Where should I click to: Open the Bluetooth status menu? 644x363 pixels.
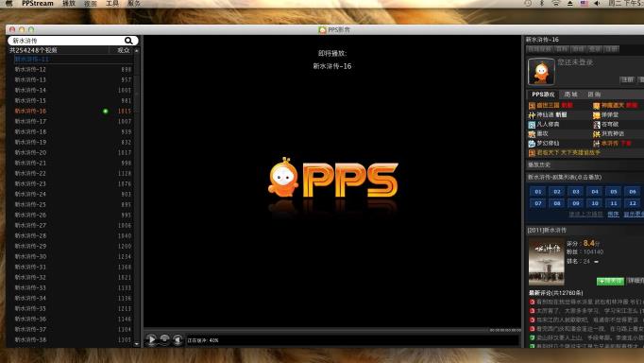pyautogui.click(x=542, y=3)
